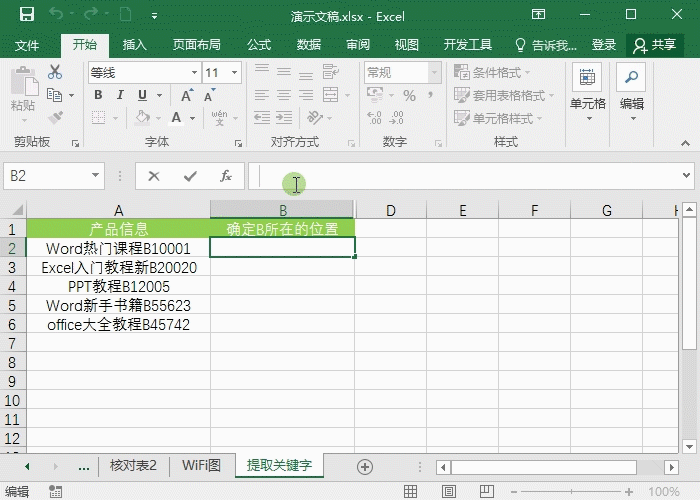This screenshot has width=700, height=500.
Task: Open the WiFi图 sheet tab
Action: point(201,466)
